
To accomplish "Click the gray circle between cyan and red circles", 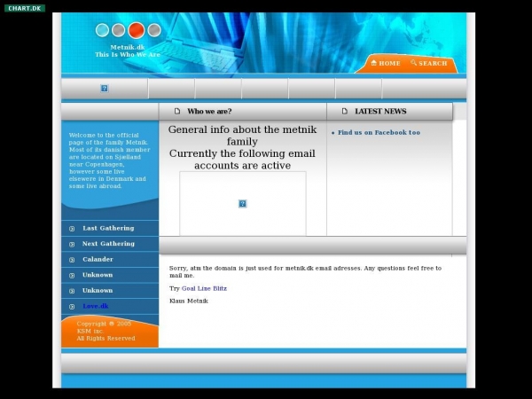I will coord(119,30).
